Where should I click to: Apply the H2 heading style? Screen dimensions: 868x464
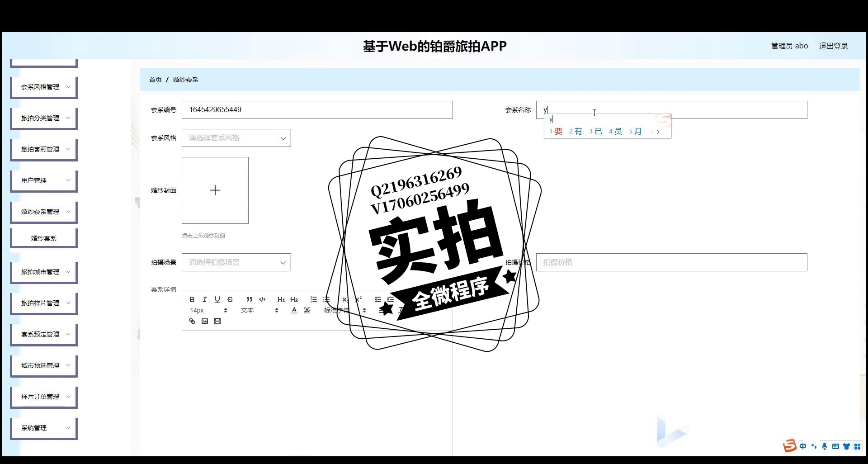294,299
